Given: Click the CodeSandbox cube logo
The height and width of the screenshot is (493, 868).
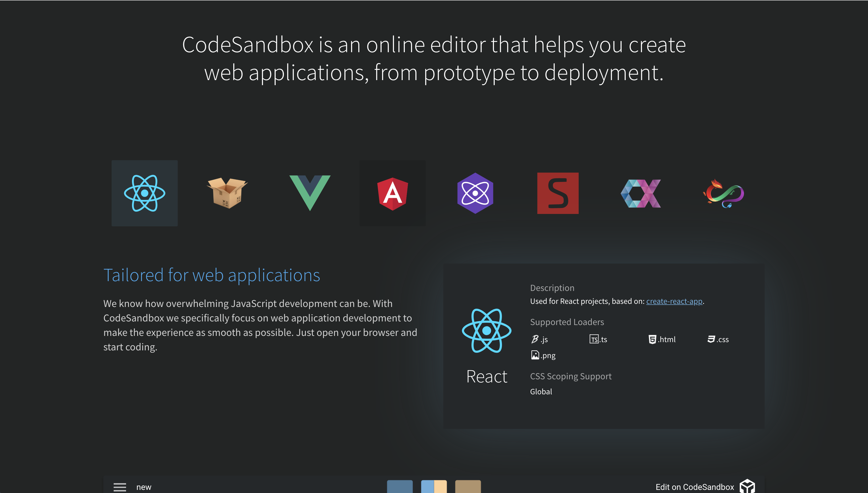Looking at the screenshot, I should point(747,487).
